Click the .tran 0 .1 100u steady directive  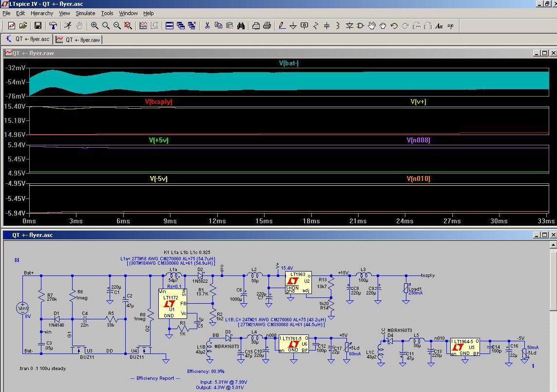point(42,369)
